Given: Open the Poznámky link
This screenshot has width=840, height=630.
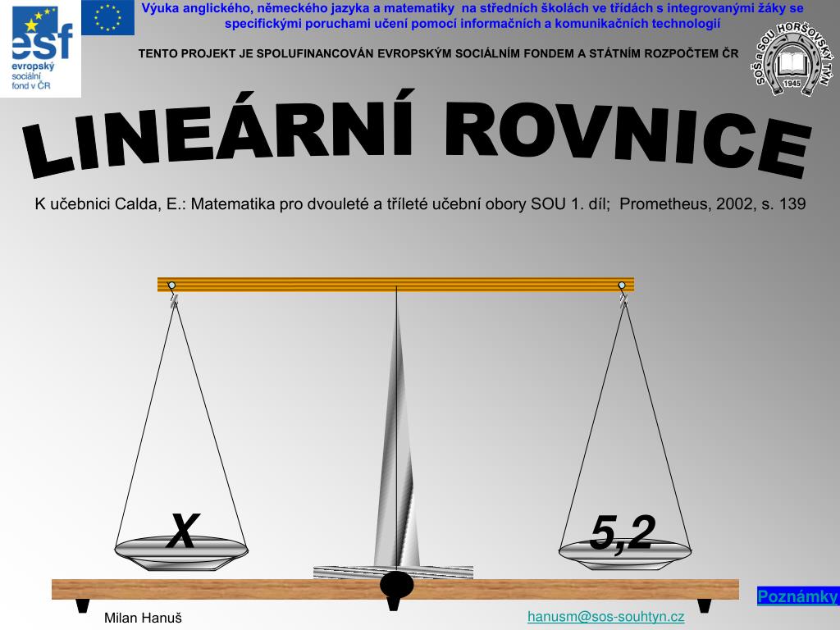Looking at the screenshot, I should [x=797, y=596].
